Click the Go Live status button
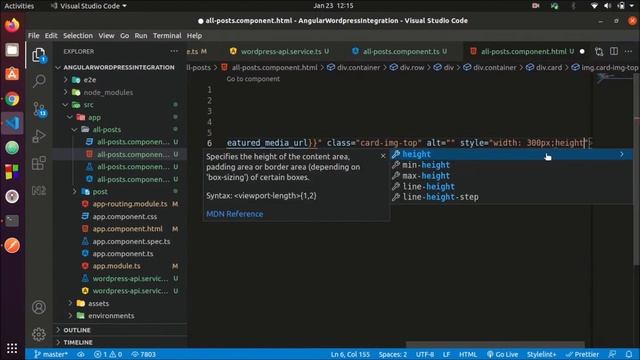The image size is (640, 360). (502, 354)
